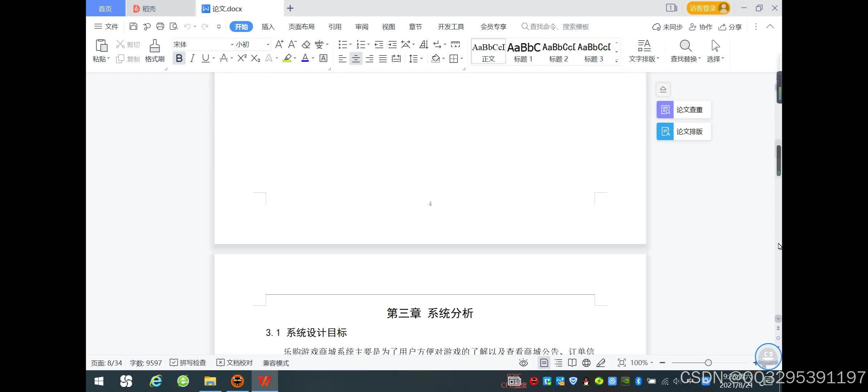The width and height of the screenshot is (868, 392).
Task: Click the Clear Formatting eraser icon
Action: (x=306, y=44)
